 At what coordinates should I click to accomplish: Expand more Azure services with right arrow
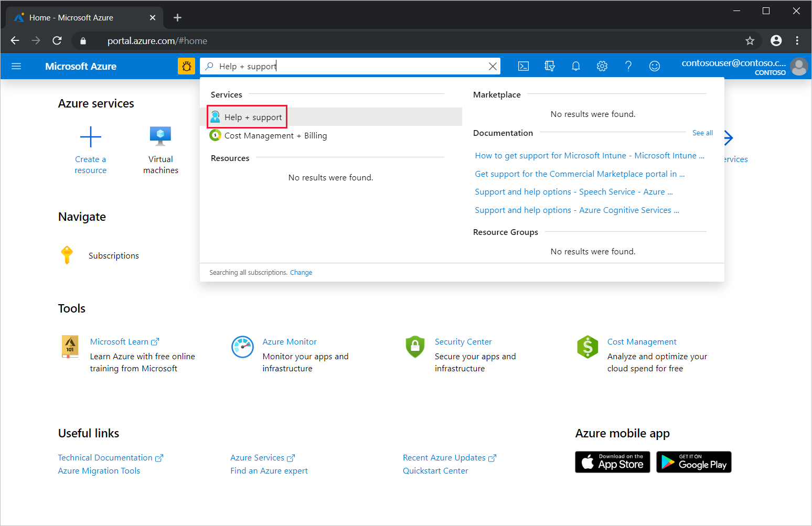pos(728,138)
